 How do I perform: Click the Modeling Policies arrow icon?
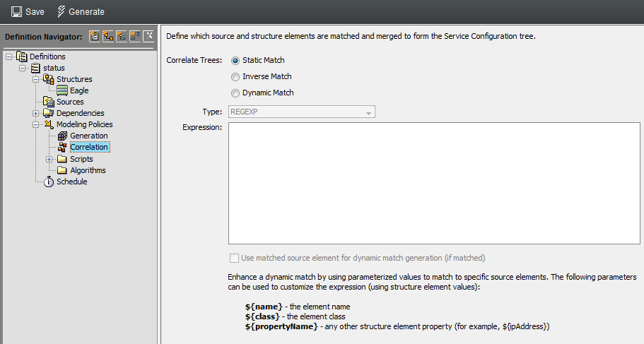49,124
